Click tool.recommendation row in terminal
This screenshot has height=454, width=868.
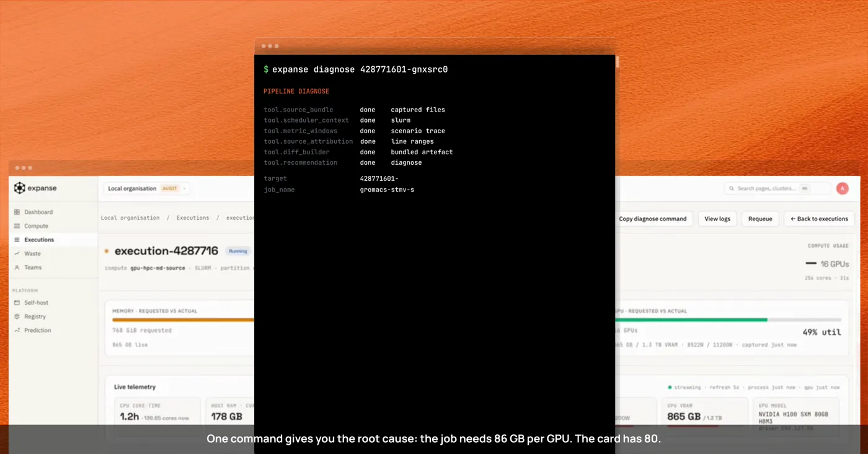343,162
